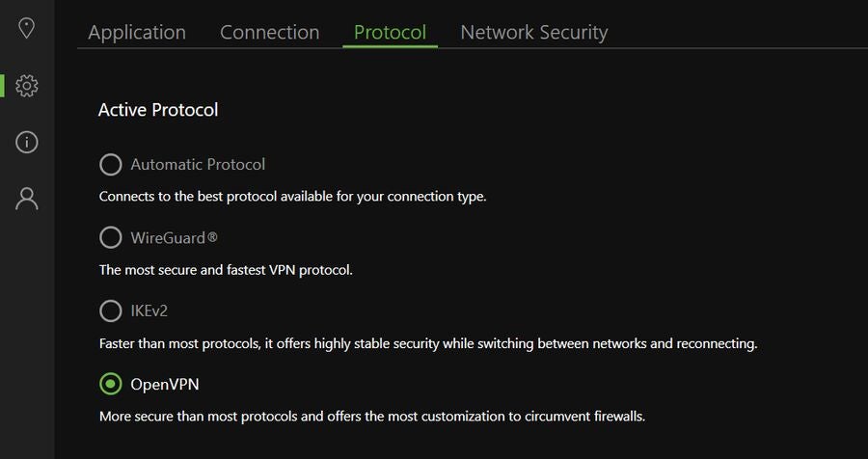Open the account profile icon

[x=27, y=199]
